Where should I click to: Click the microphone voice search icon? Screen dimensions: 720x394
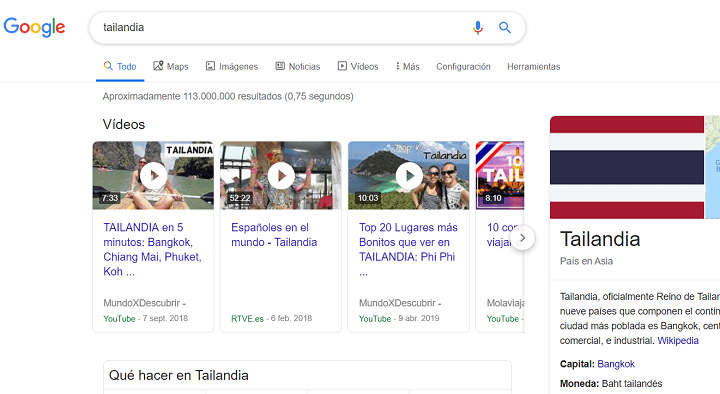point(478,28)
